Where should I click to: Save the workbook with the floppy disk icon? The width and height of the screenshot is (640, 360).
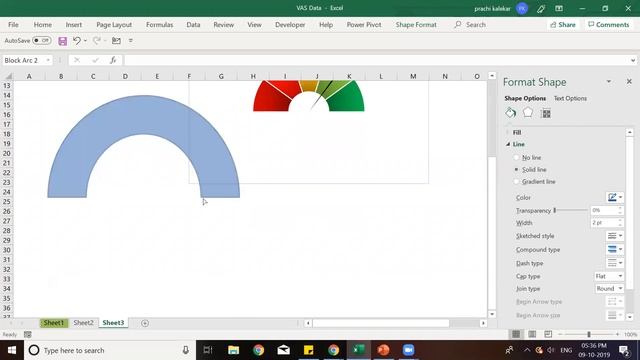62,41
